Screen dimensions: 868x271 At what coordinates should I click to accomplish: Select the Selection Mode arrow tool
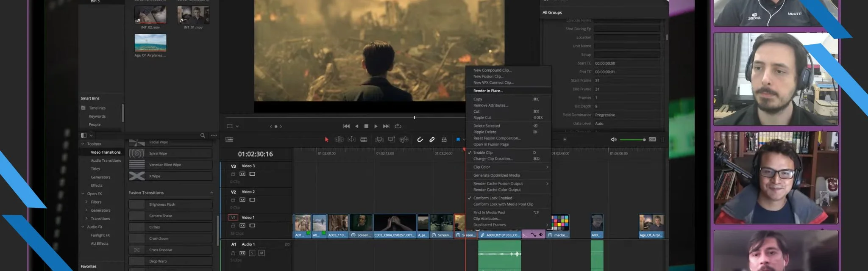(326, 140)
